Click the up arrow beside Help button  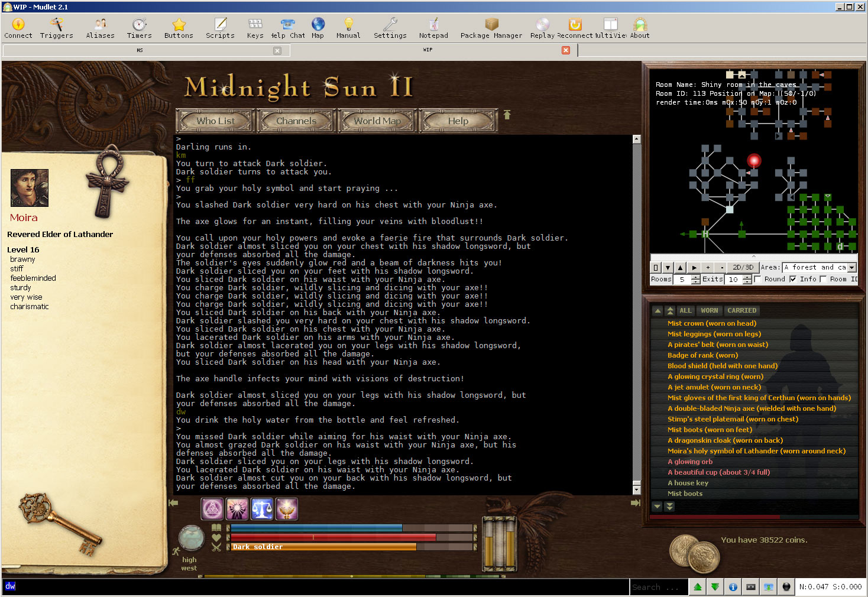pyautogui.click(x=507, y=115)
